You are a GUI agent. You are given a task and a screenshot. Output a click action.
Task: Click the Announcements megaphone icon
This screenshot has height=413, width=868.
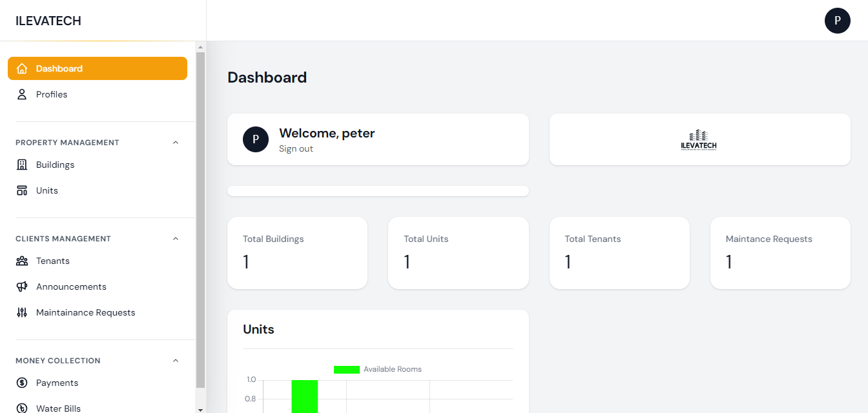click(x=22, y=287)
